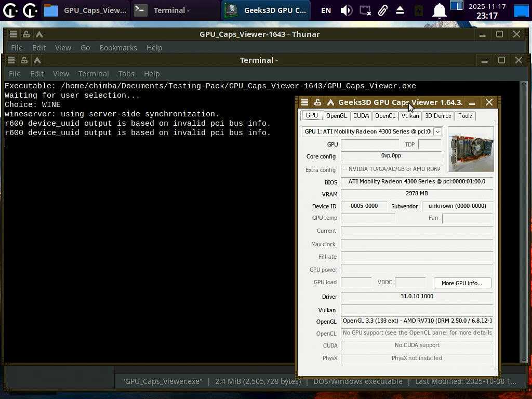Click the GPU Caps Viewer shade arrow icon
This screenshot has width=532, height=399.
pyautogui.click(x=330, y=102)
